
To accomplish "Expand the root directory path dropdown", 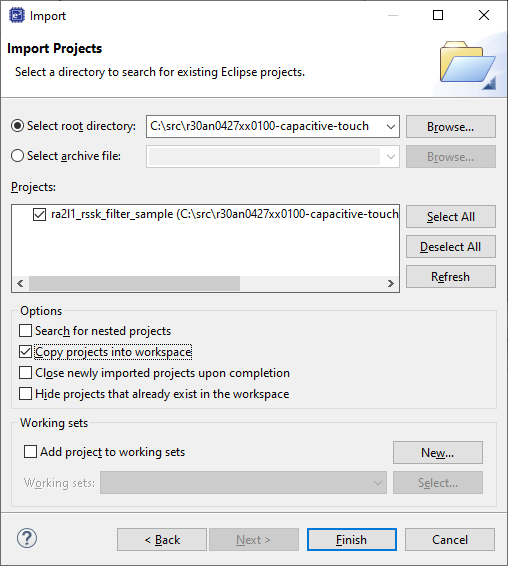I will 390,127.
